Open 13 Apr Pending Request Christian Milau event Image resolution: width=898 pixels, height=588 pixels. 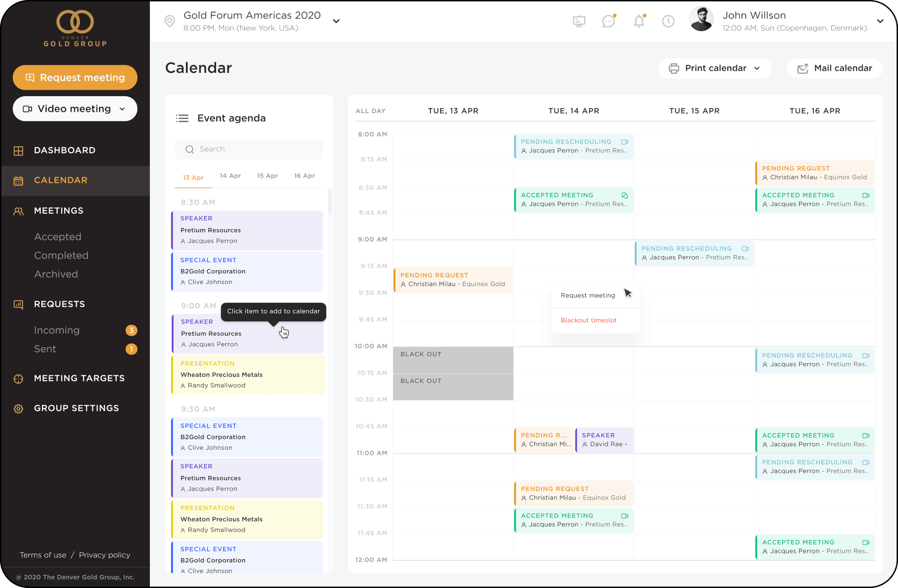[x=453, y=280]
